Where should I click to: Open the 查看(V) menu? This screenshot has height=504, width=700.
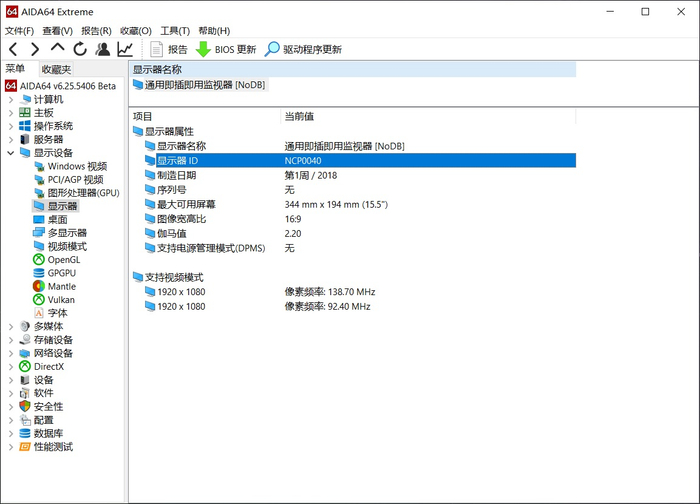(58, 31)
